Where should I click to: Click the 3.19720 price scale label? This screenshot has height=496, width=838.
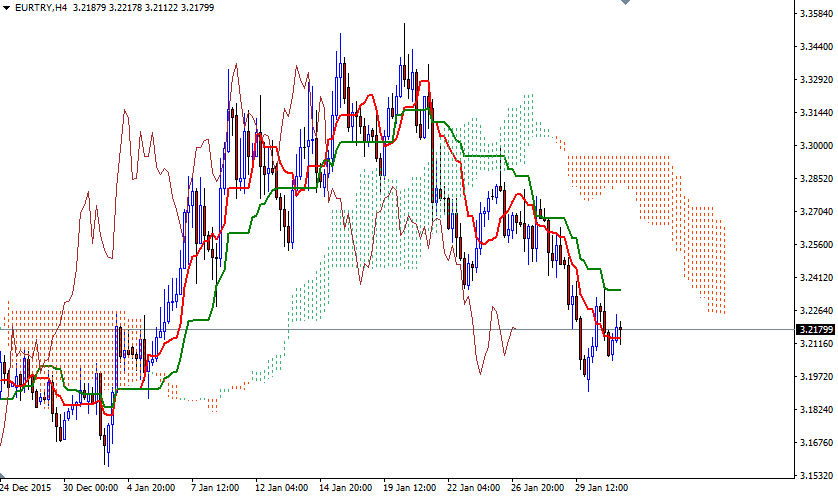point(816,377)
